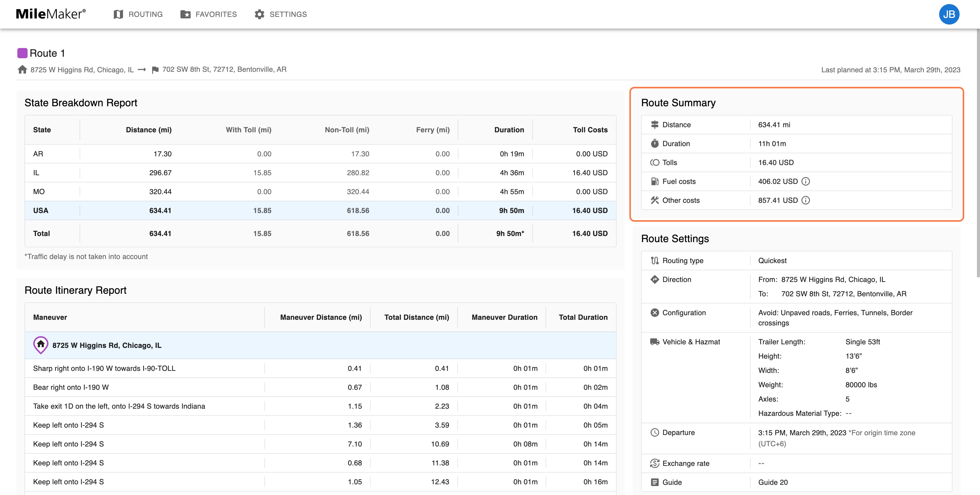This screenshot has width=980, height=495.
Task: Click the Tolls coin icon
Action: click(654, 163)
